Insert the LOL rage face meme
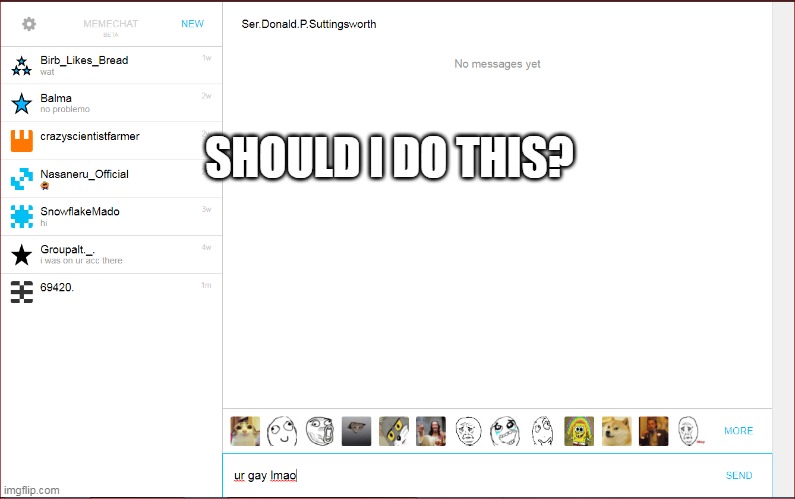 coord(319,431)
